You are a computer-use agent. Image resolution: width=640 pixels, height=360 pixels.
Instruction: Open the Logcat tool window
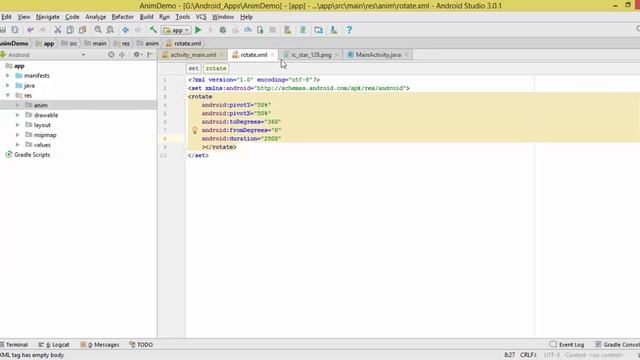(x=54, y=344)
